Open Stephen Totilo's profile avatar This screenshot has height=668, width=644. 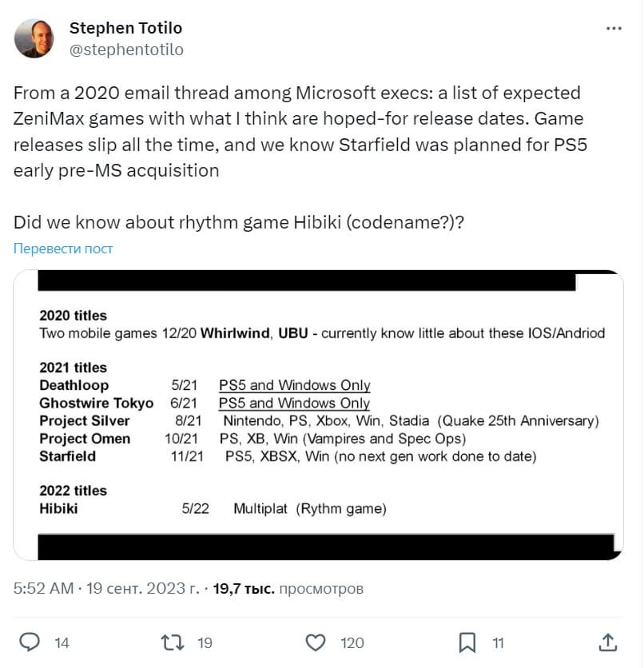[34, 39]
